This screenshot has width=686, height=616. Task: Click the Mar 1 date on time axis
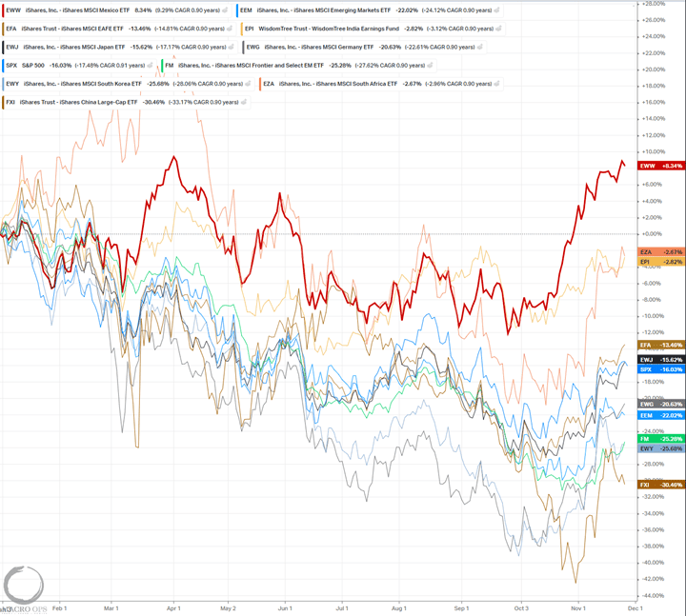pos(111,608)
